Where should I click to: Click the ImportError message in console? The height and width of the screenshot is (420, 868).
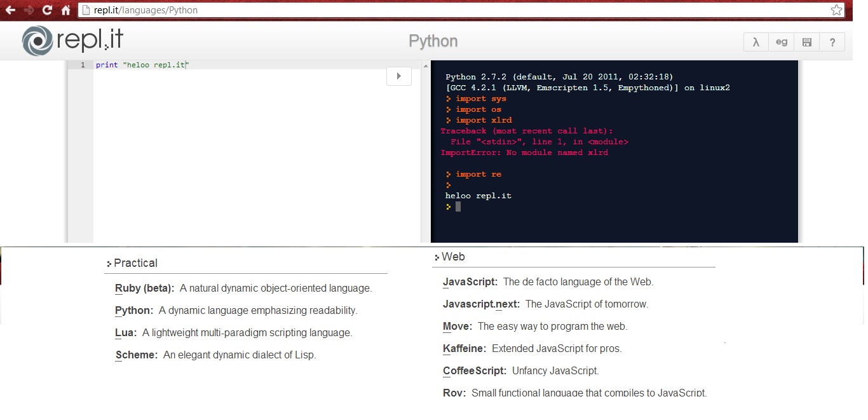(524, 152)
